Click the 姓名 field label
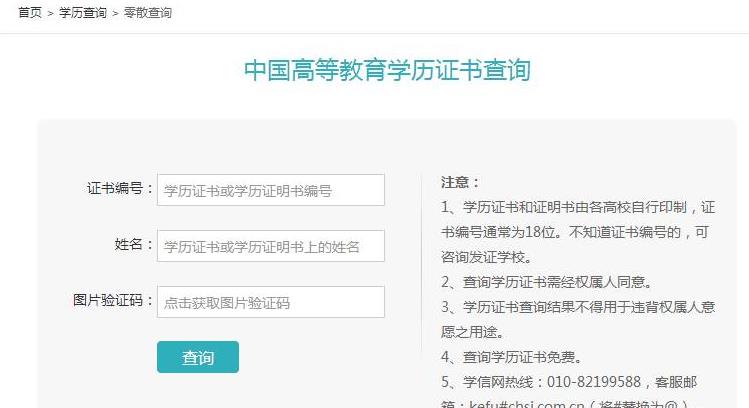The image size is (749, 408). pos(128,245)
